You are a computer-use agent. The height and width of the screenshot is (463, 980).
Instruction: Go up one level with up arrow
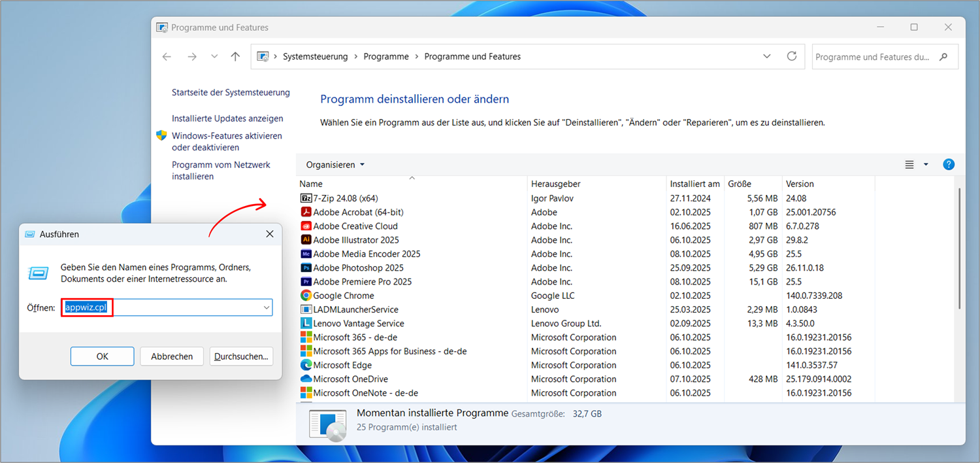point(235,57)
